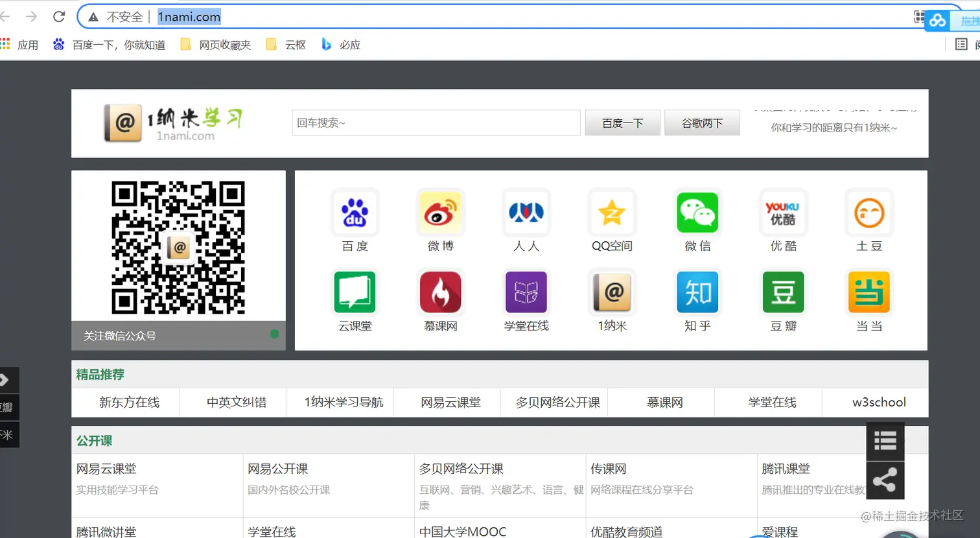Image resolution: width=980 pixels, height=538 pixels.
Task: Open the 云枢 bookmarks folder
Action: 286,45
